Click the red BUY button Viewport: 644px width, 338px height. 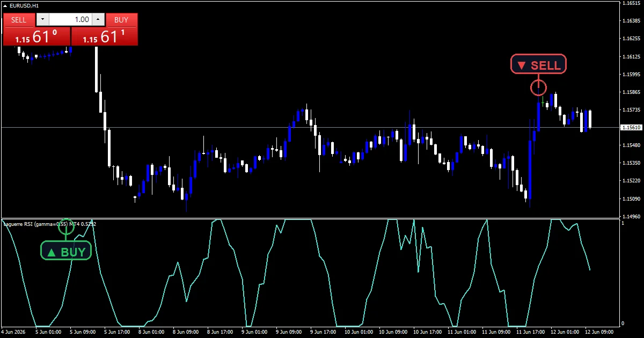(x=121, y=20)
